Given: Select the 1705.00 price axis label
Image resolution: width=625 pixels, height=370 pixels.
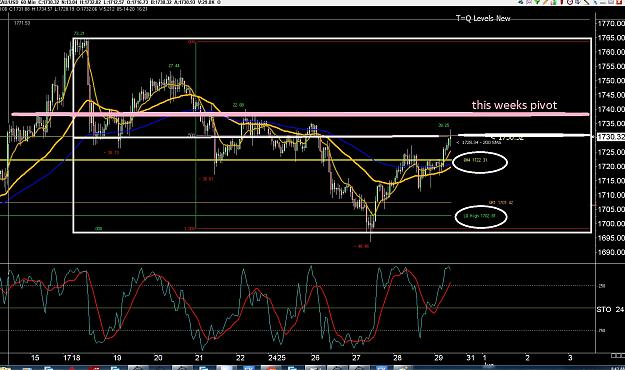Looking at the screenshot, I should coord(611,209).
